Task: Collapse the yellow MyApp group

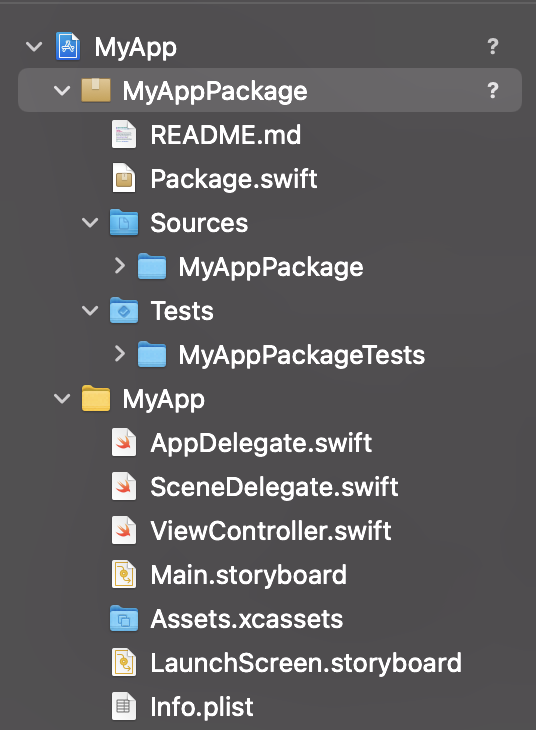Action: click(x=62, y=399)
